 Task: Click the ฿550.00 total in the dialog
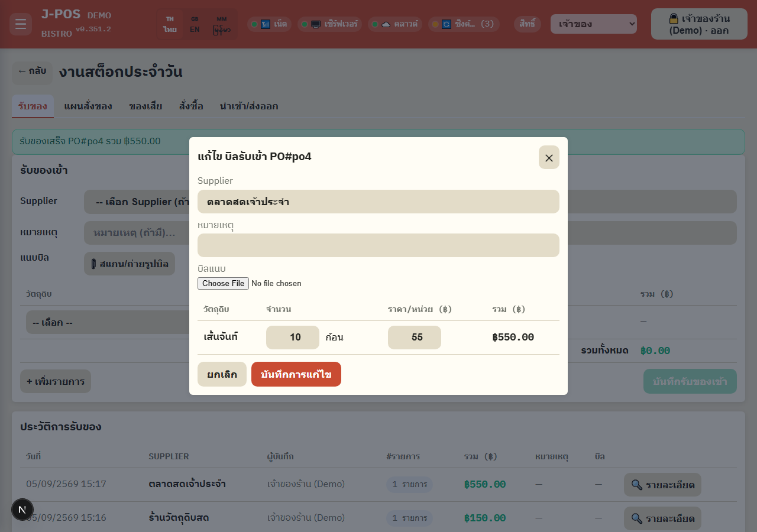point(513,338)
